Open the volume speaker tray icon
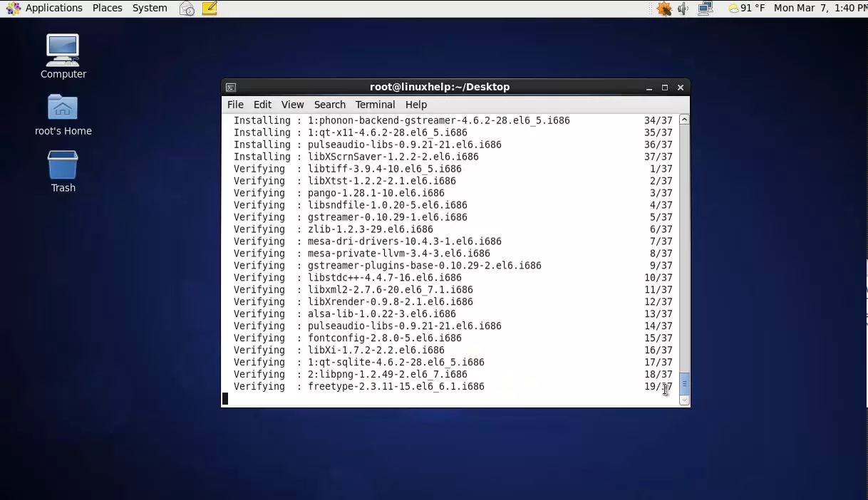Screen dimensions: 868x500 pyautogui.click(x=683, y=9)
